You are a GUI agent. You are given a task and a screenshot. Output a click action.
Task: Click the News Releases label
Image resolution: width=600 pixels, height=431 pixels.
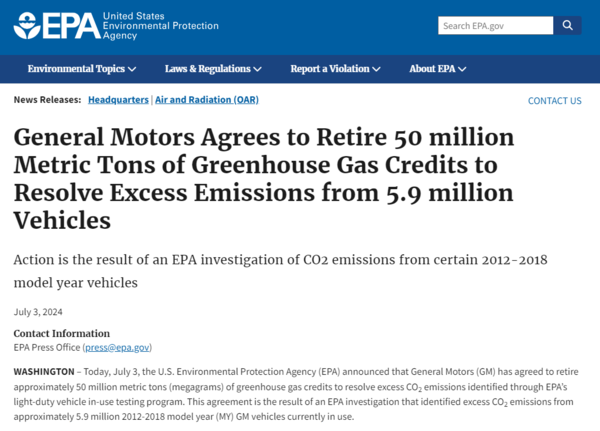(x=47, y=100)
